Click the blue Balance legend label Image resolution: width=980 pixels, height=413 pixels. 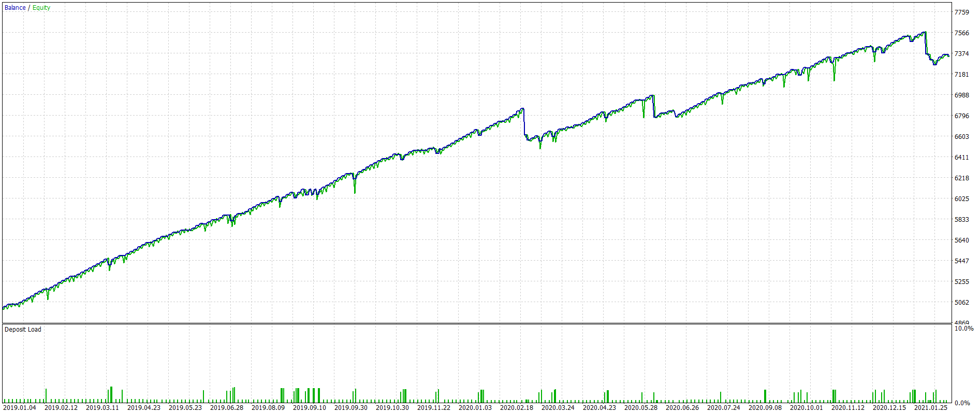click(x=15, y=8)
